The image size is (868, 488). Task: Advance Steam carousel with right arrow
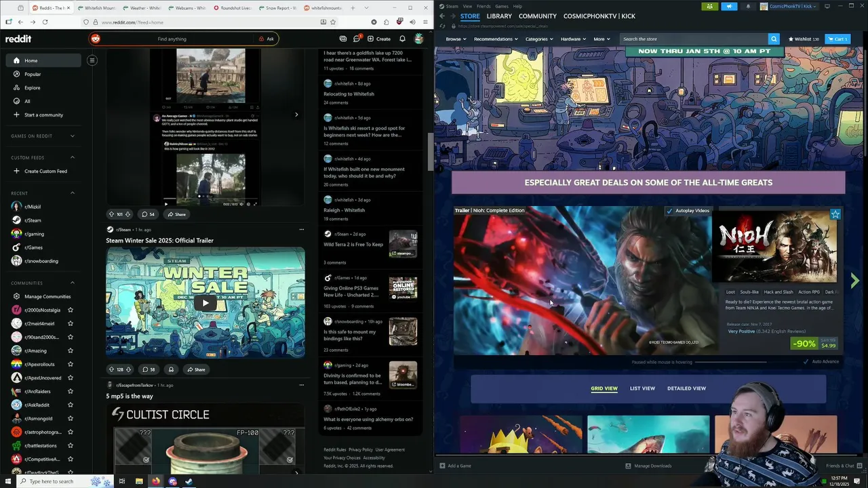854,281
